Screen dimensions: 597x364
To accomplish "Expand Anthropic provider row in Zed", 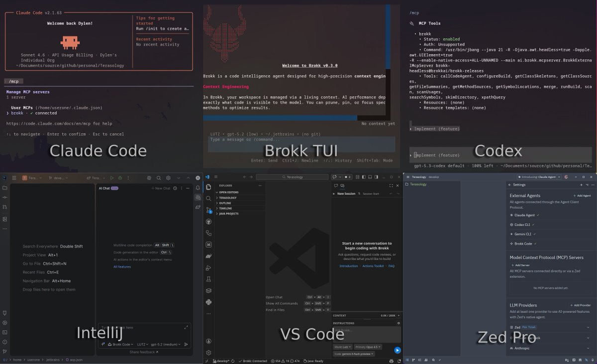I will pyautogui.click(x=549, y=348).
